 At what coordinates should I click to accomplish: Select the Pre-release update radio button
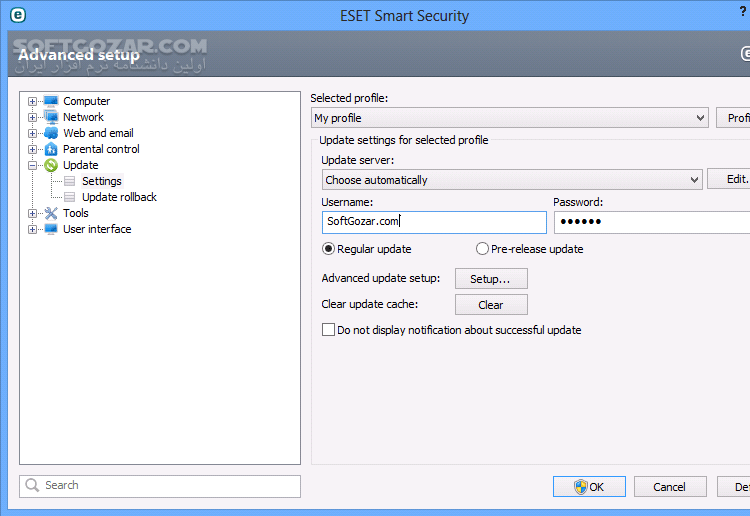(482, 249)
